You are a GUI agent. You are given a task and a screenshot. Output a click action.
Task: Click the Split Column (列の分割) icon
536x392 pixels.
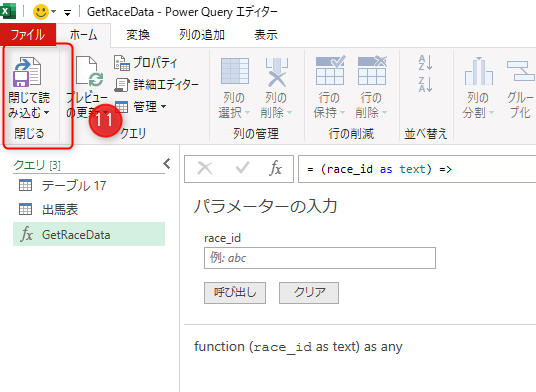pos(479,71)
